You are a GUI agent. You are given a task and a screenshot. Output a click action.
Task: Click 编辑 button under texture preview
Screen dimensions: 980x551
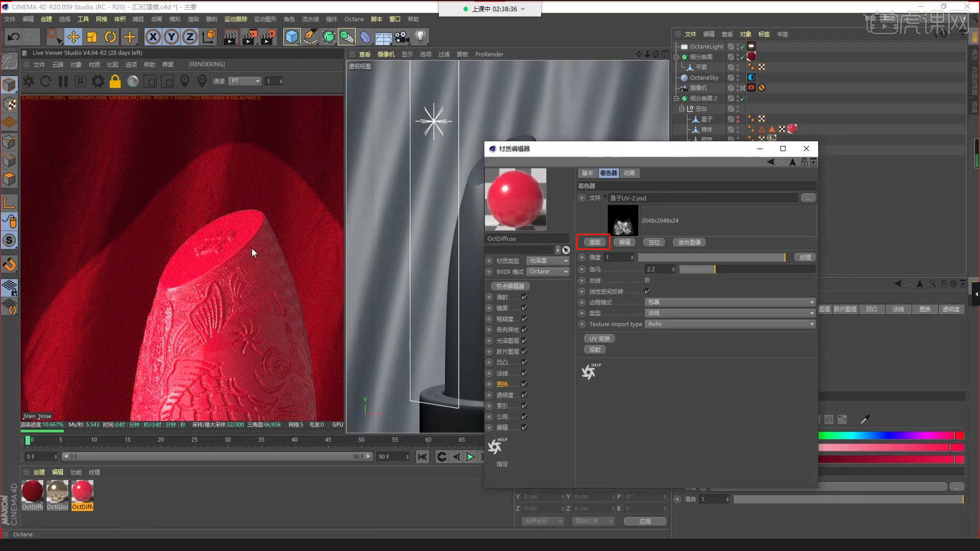[x=624, y=242]
